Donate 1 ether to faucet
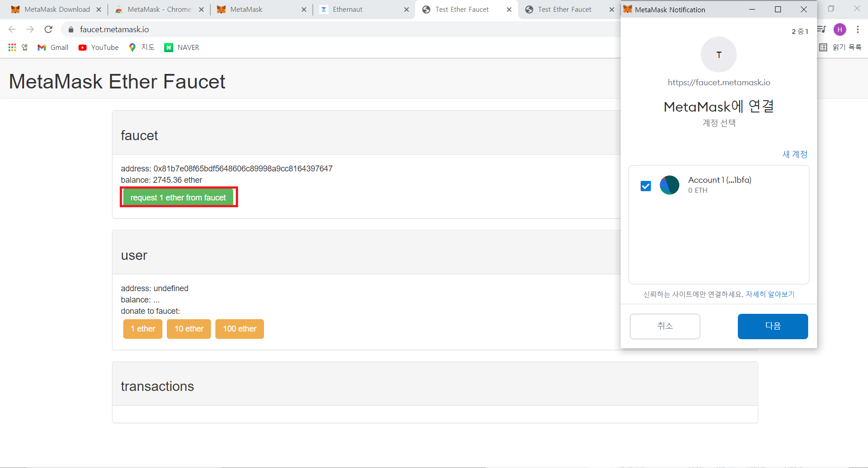Viewport: 868px width, 468px height. (143, 329)
